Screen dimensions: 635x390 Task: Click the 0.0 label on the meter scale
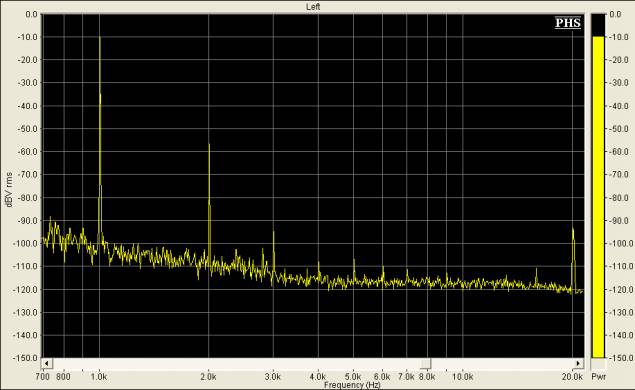coord(615,14)
